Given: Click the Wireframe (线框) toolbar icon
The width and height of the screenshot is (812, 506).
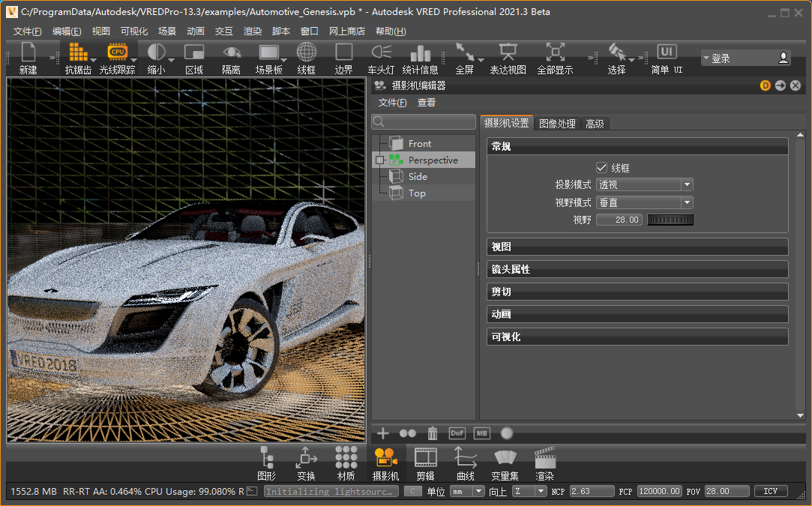Looking at the screenshot, I should tap(306, 52).
